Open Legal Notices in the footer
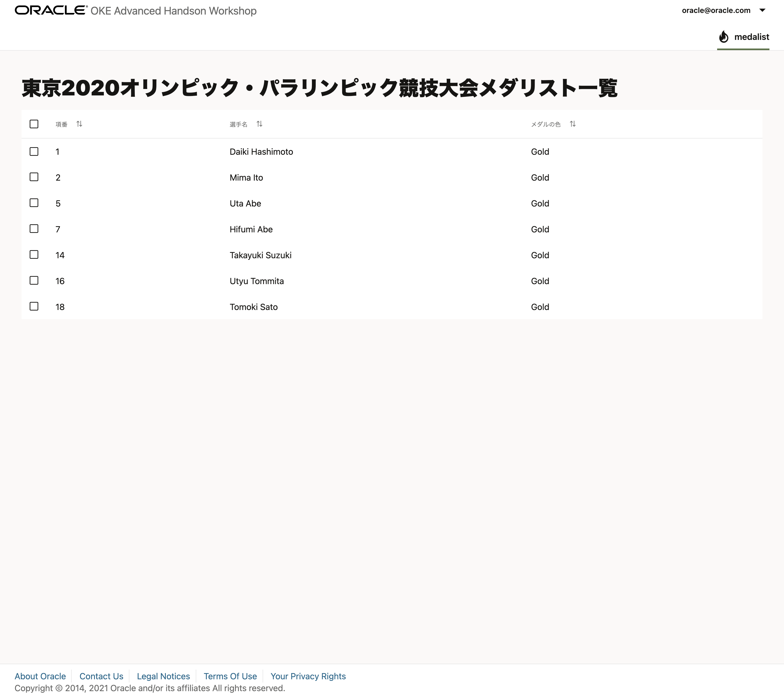Viewport: 784px width, 696px height. tap(163, 676)
